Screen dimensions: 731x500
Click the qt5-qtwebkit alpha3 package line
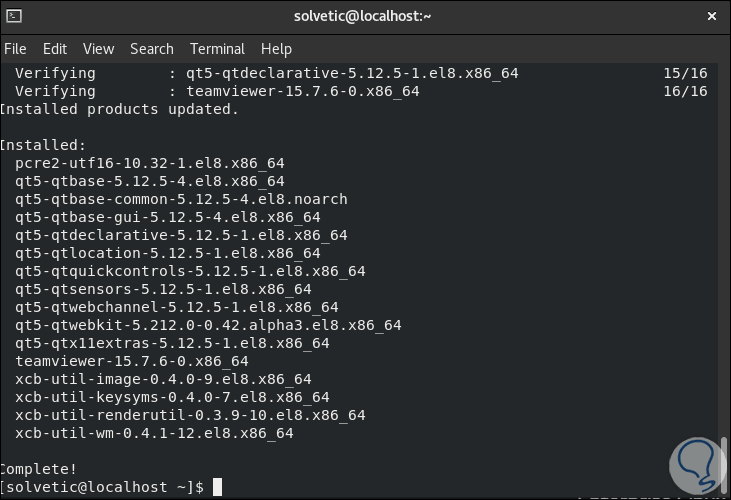pyautogui.click(x=208, y=325)
